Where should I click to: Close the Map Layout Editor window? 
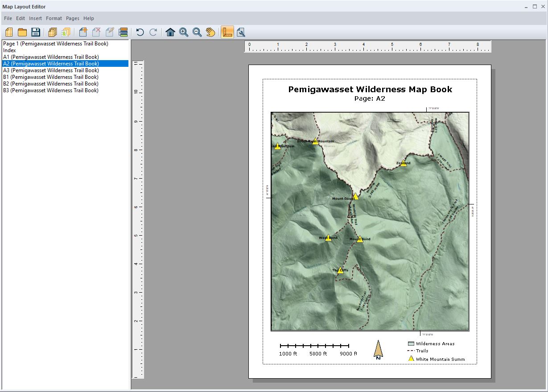coord(543,6)
